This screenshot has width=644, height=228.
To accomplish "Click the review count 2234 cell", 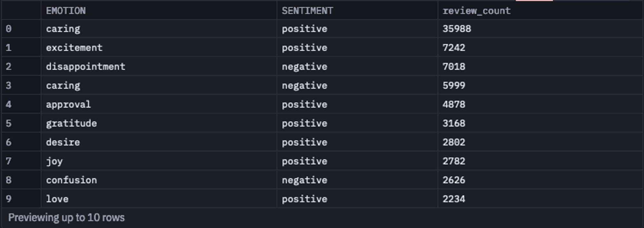I will point(540,199).
